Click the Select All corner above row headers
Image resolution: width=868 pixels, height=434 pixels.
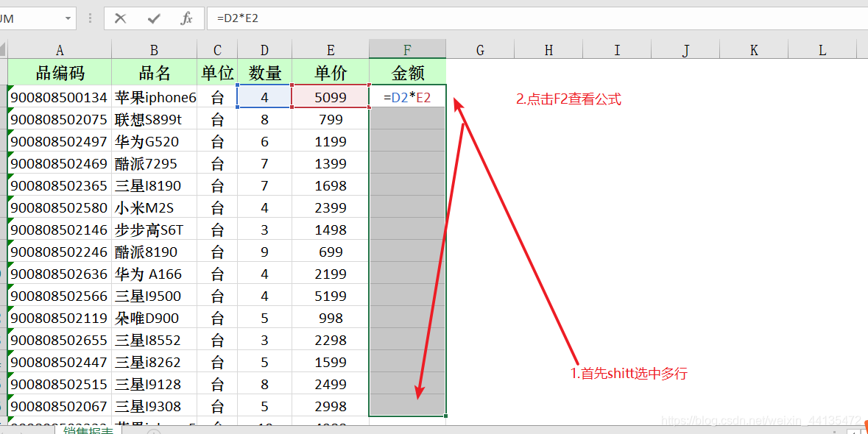tap(3, 49)
